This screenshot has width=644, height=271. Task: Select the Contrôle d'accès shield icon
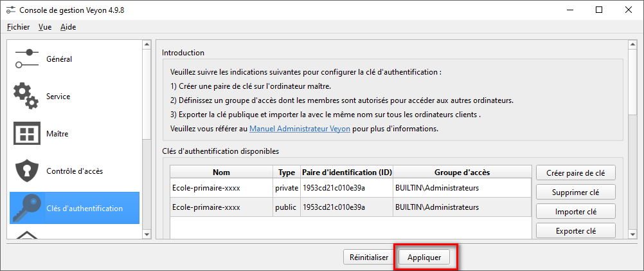pyautogui.click(x=27, y=171)
